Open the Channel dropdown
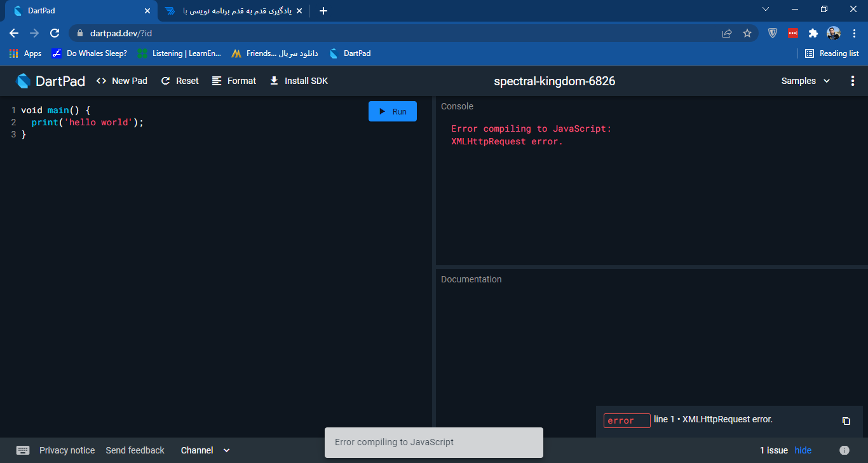The image size is (868, 463). [x=205, y=450]
